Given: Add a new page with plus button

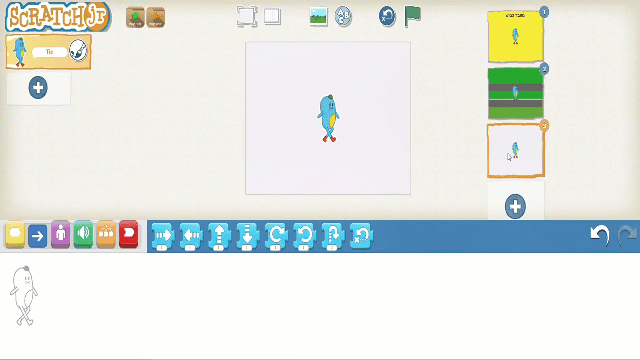Looking at the screenshot, I should pyautogui.click(x=515, y=206).
